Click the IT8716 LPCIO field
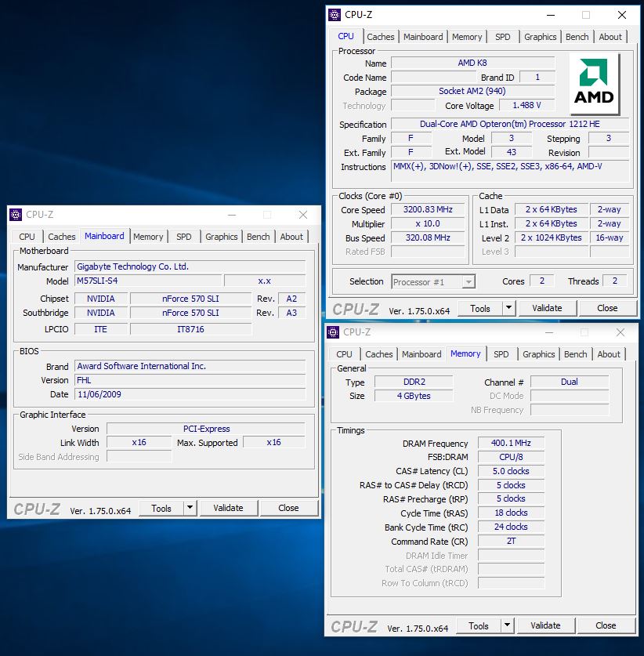 coord(190,329)
